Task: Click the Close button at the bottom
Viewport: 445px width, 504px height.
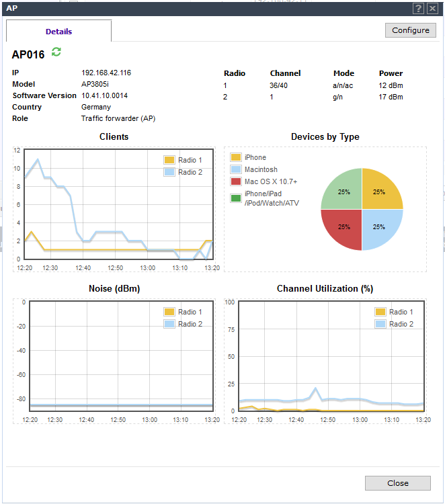Action: [398, 483]
